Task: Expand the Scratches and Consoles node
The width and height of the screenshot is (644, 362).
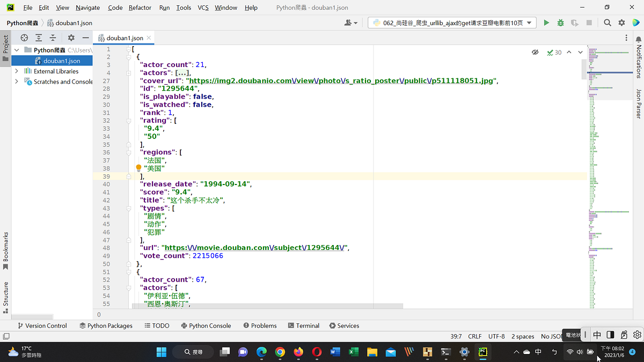Action: point(17,82)
